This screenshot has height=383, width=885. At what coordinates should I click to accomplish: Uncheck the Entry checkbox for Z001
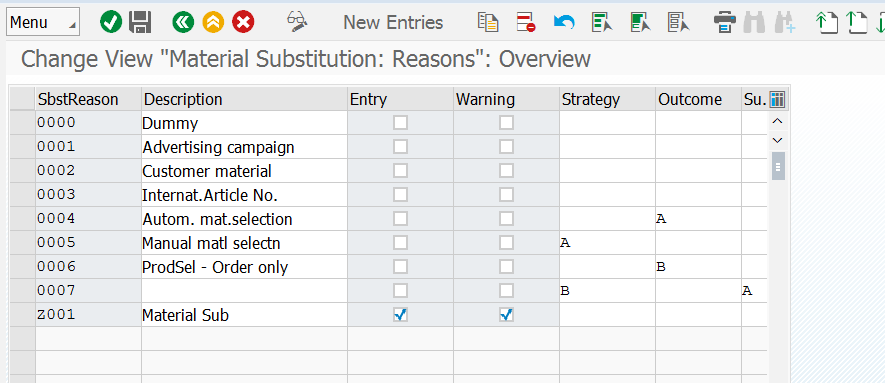[x=400, y=315]
